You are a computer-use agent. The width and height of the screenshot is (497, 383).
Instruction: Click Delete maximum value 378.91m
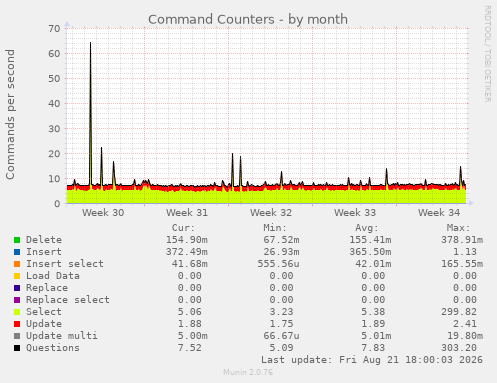click(462, 240)
